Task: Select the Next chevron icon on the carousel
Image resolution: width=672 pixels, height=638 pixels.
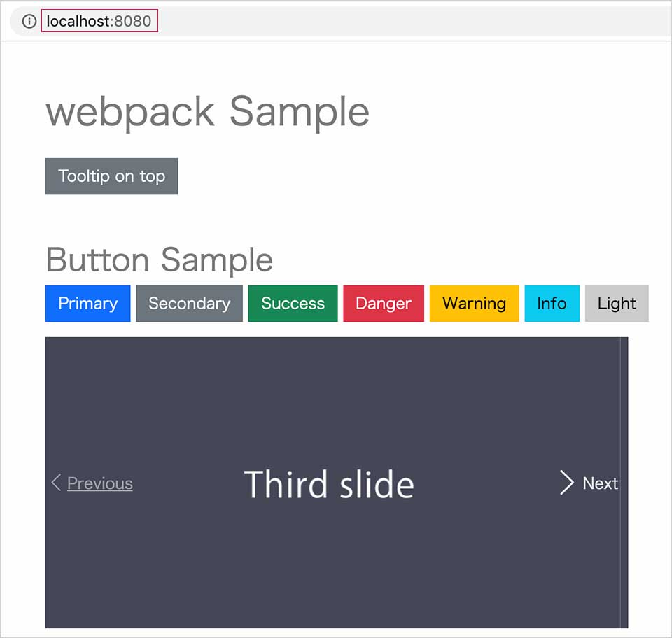Action: pyautogui.click(x=566, y=483)
